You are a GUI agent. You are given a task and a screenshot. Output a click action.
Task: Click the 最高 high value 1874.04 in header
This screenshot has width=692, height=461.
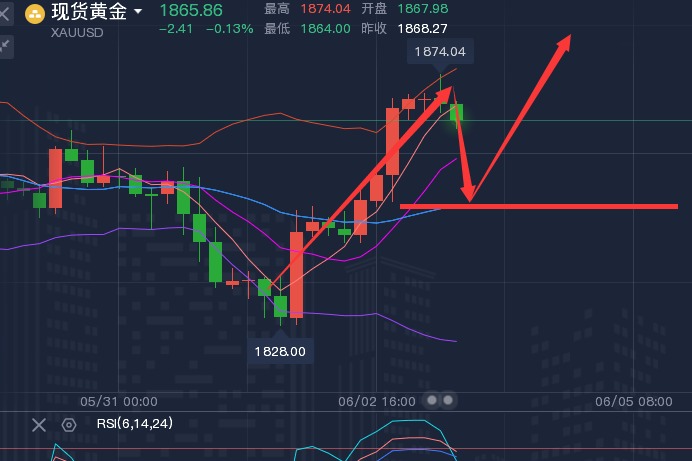[x=320, y=9]
